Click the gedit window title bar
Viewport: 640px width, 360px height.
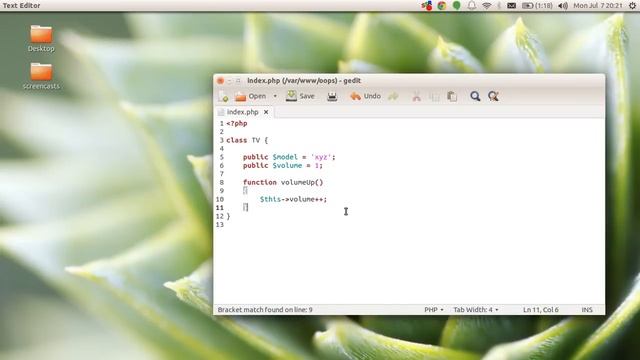pos(409,81)
